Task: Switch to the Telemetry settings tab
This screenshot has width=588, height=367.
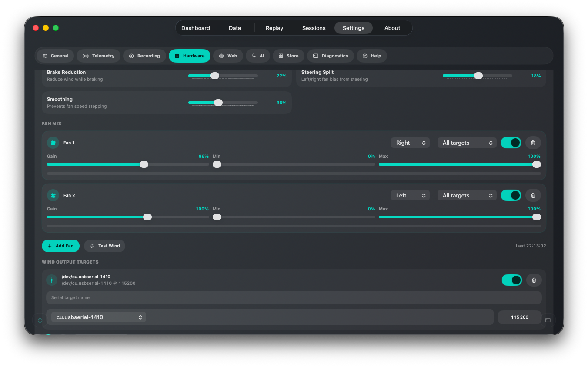Action: click(99, 56)
